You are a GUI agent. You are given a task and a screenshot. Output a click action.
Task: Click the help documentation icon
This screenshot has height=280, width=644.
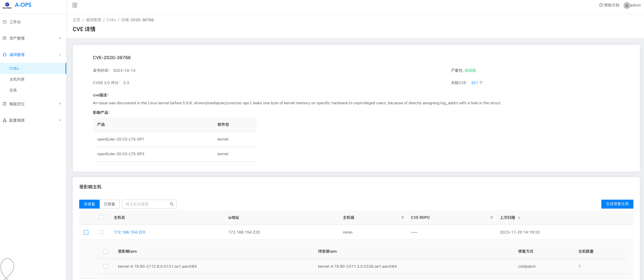tap(601, 5)
